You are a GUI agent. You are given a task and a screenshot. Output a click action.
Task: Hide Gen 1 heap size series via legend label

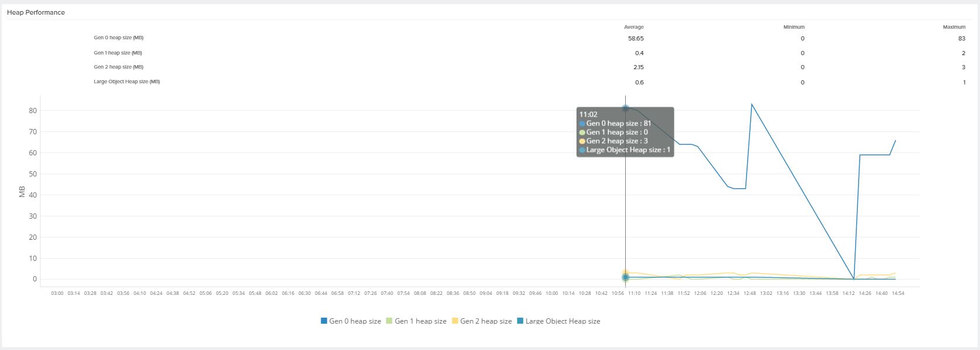click(x=421, y=321)
